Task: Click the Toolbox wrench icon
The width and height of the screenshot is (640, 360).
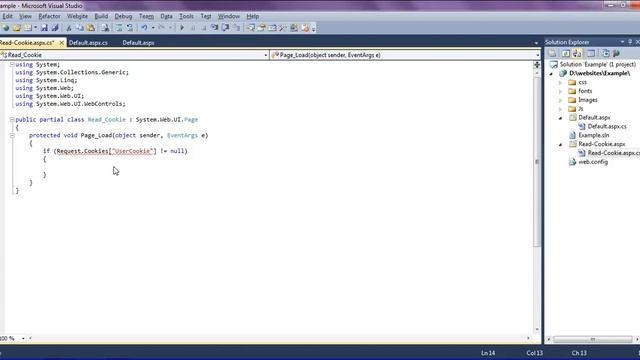Action: point(282,28)
